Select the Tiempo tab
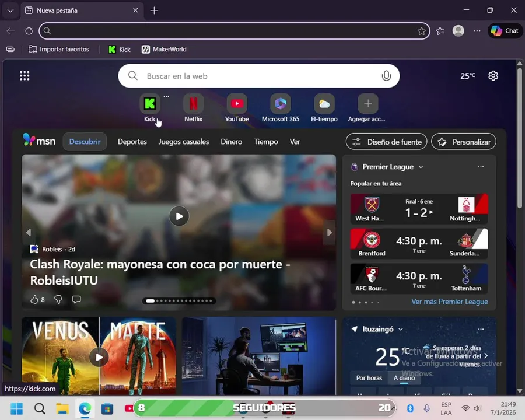This screenshot has width=525, height=420. click(x=266, y=142)
